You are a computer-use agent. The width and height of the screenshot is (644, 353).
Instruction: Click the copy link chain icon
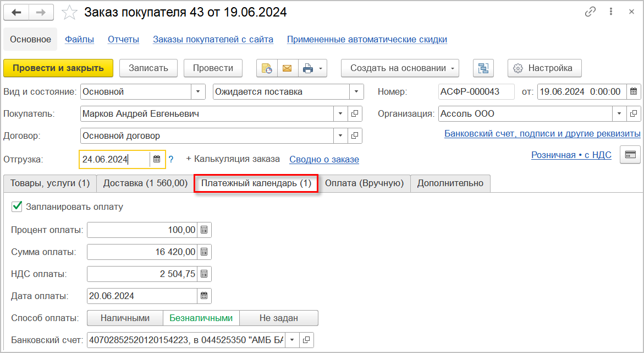coord(591,12)
